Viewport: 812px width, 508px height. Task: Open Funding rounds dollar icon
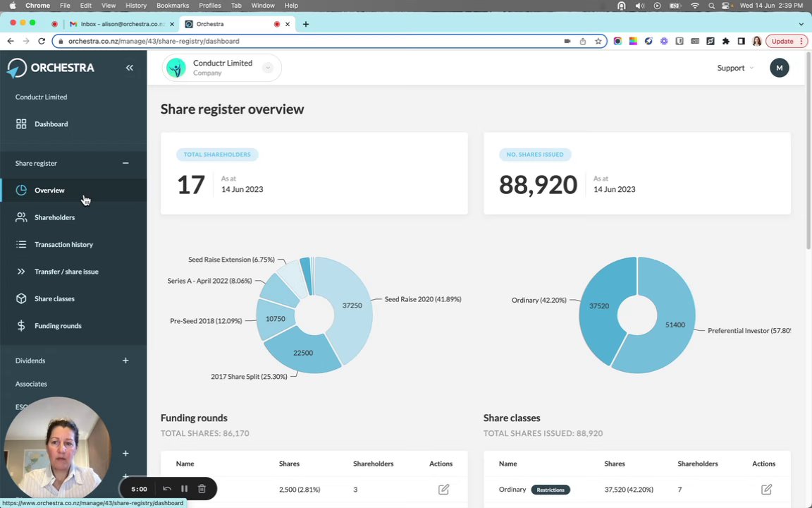21,325
